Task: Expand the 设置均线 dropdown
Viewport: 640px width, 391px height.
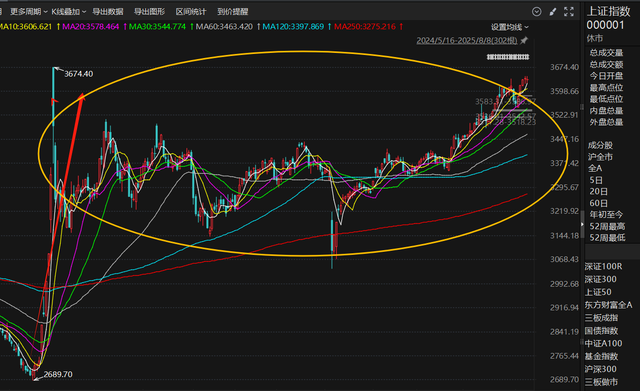Action: (509, 27)
